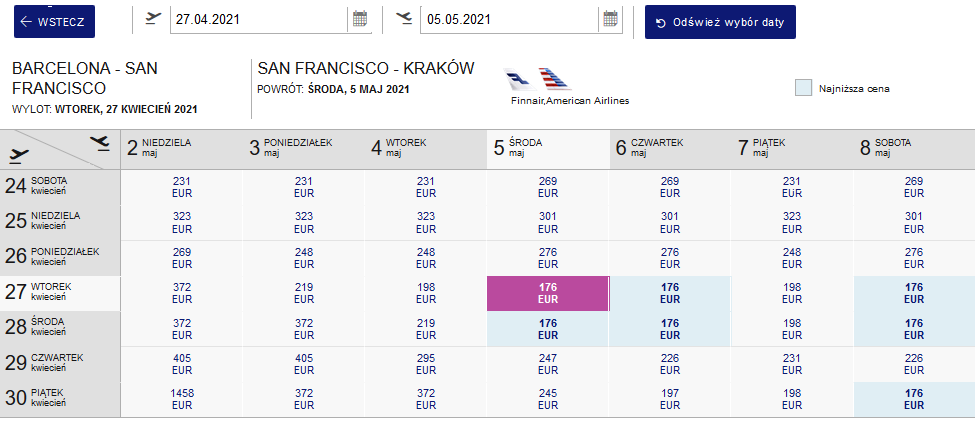Viewport: 975px width, 421px height.
Task: Pick 176 EUR for 30 April, 8 May
Action: 914,399
